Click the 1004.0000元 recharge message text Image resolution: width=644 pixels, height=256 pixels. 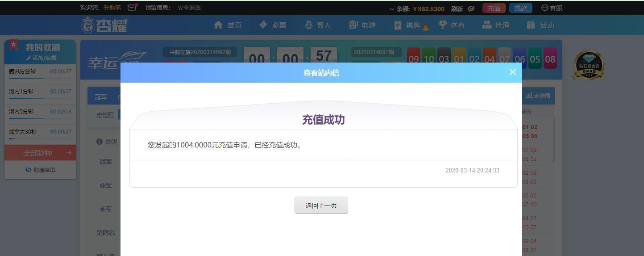coord(224,145)
